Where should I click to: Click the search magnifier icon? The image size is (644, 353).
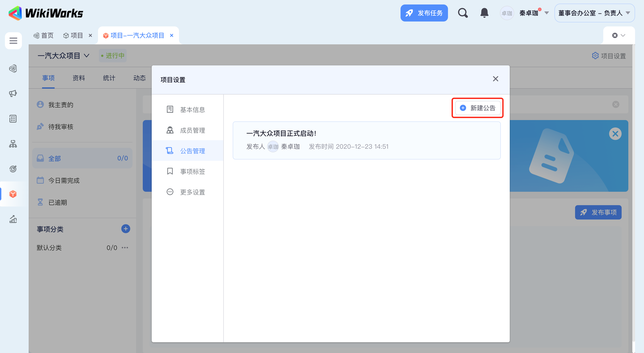pyautogui.click(x=463, y=13)
